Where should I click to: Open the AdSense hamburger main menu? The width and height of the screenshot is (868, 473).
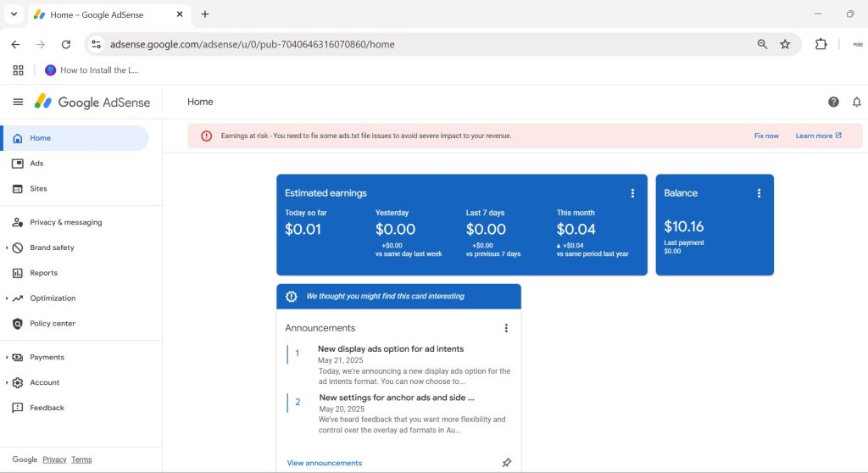[x=18, y=102]
